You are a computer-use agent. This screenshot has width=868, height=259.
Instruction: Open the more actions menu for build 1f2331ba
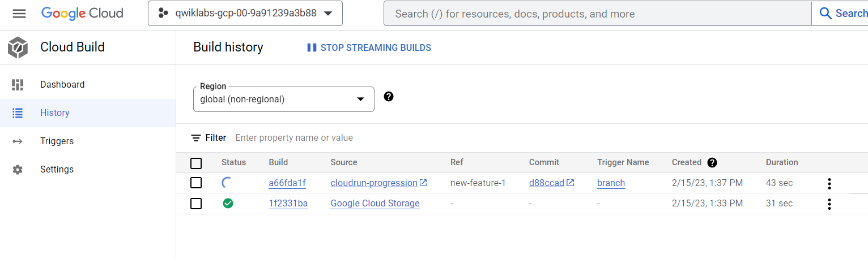pos(829,204)
